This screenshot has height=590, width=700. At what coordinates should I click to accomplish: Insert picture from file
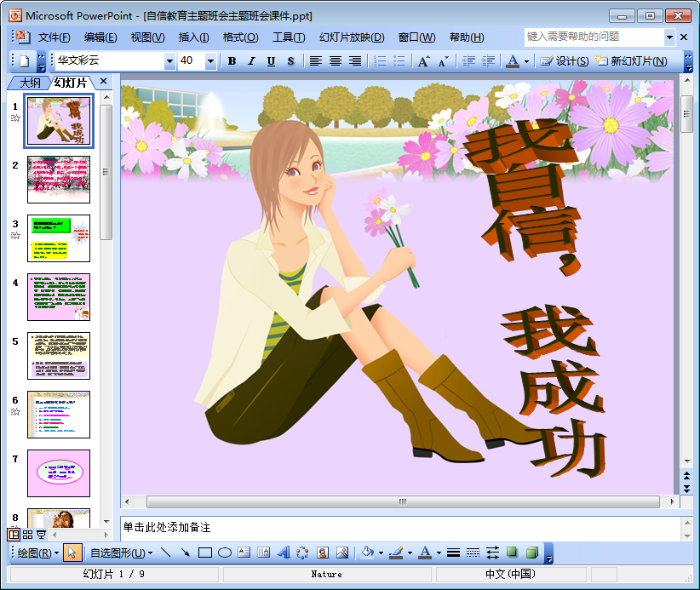342,553
